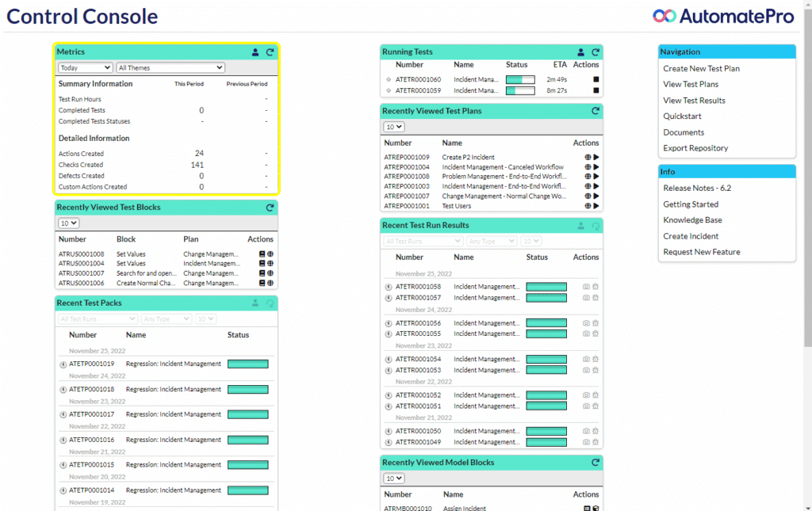Expand the All Themes dropdown
This screenshot has height=511, width=812.
pos(170,68)
